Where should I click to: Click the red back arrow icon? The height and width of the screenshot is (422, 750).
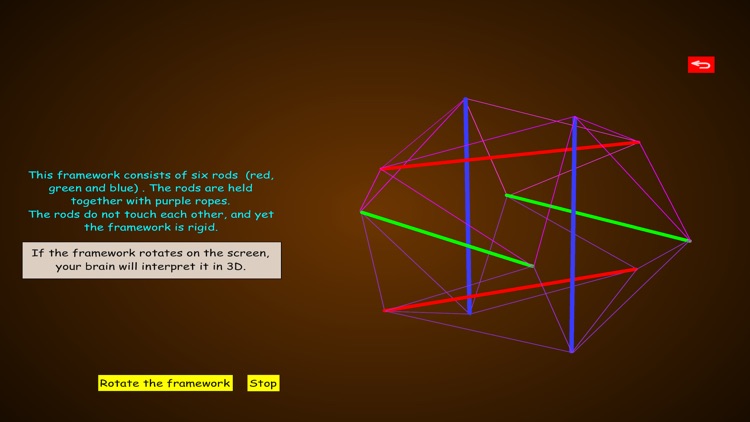701,65
